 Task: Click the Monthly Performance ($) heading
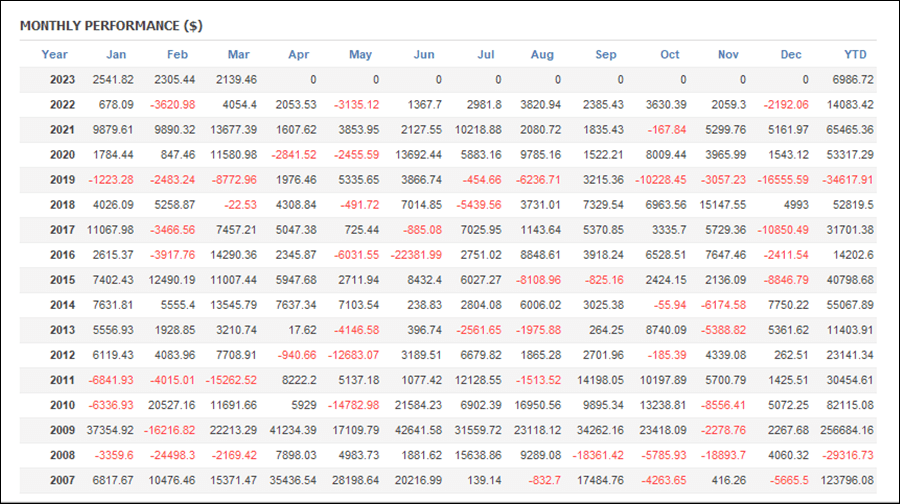(111, 26)
